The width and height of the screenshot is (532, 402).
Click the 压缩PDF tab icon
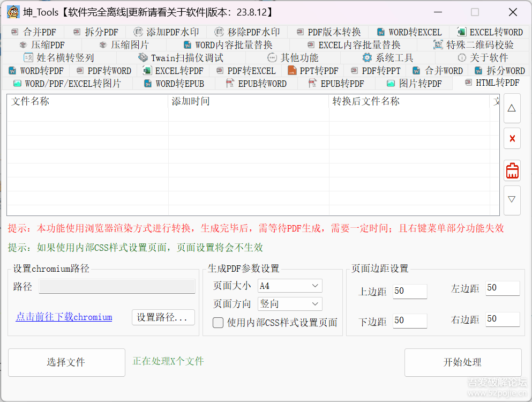23,45
